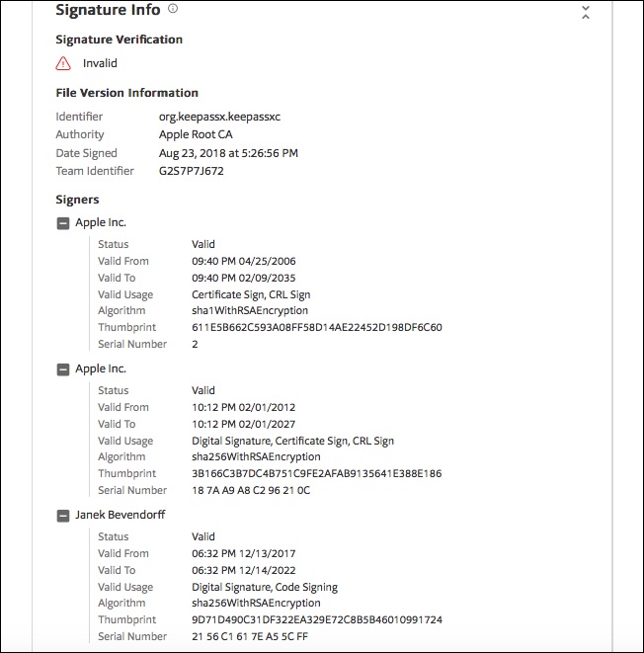This screenshot has width=644, height=653.
Task: Collapse the Janek Bevendorff signer
Action: [63, 516]
